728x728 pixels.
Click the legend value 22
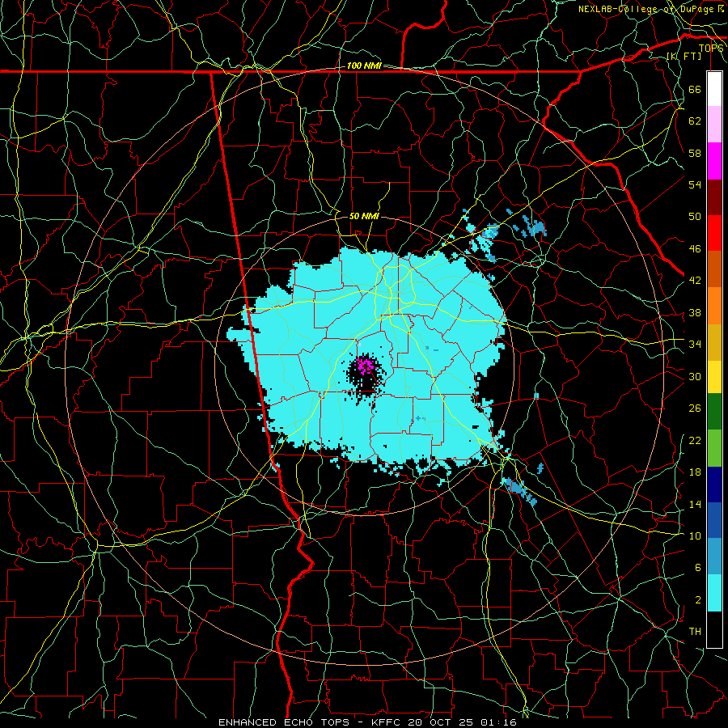pyautogui.click(x=695, y=440)
